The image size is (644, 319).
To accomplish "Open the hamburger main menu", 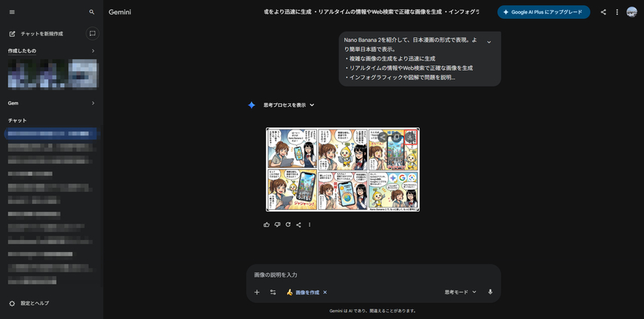I will coord(12,12).
